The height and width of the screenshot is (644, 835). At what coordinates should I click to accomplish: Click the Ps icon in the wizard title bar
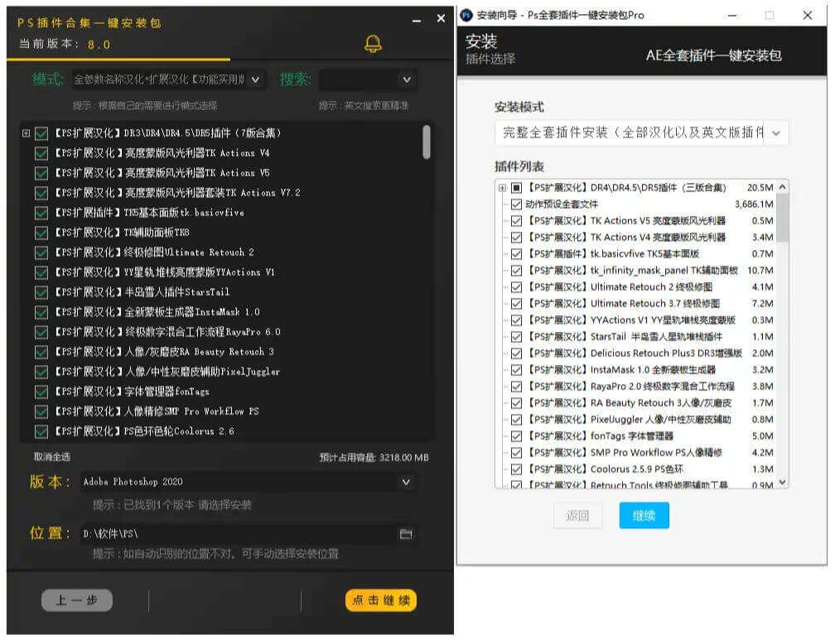coord(467,15)
